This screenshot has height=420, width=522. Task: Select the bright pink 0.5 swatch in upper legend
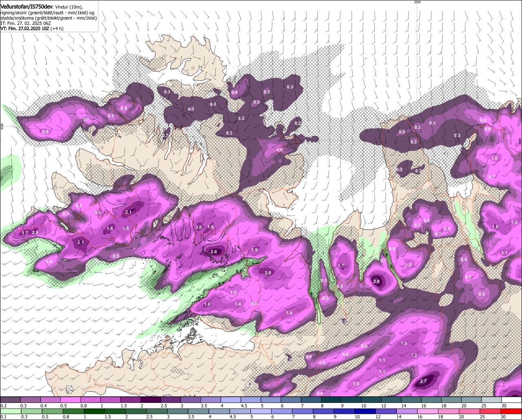(70, 400)
